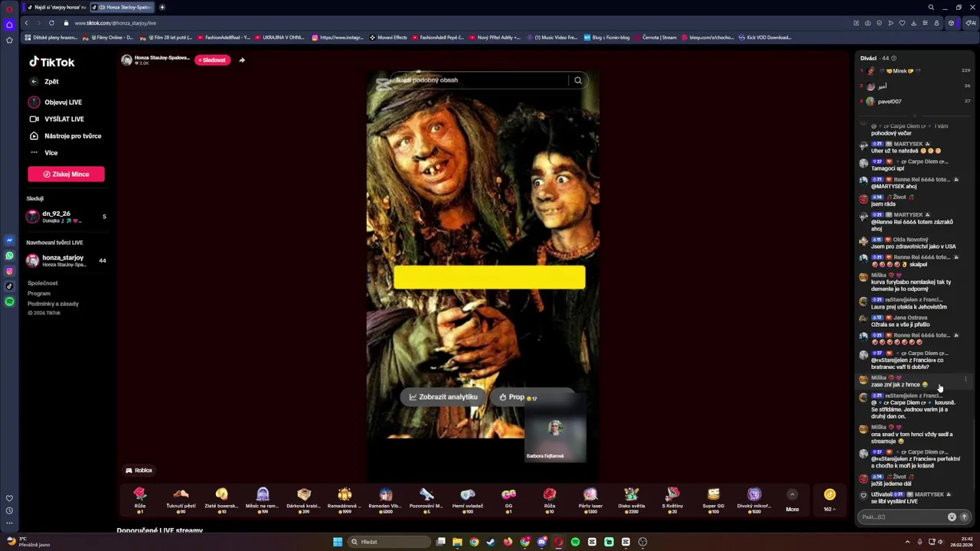Click the chat message input field
The height and width of the screenshot is (551, 980).
tap(902, 517)
